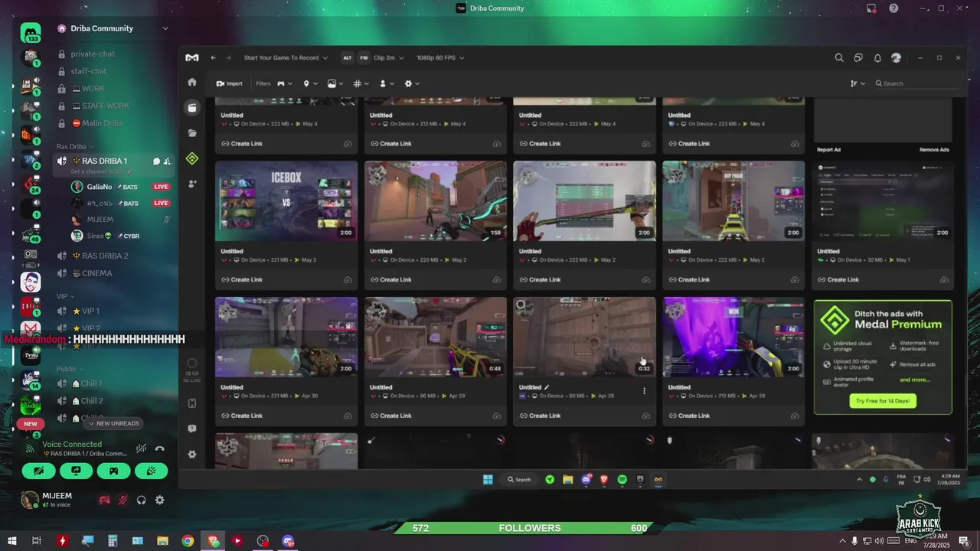
Task: Jump to NEW UNREADS in channel list
Action: [113, 423]
